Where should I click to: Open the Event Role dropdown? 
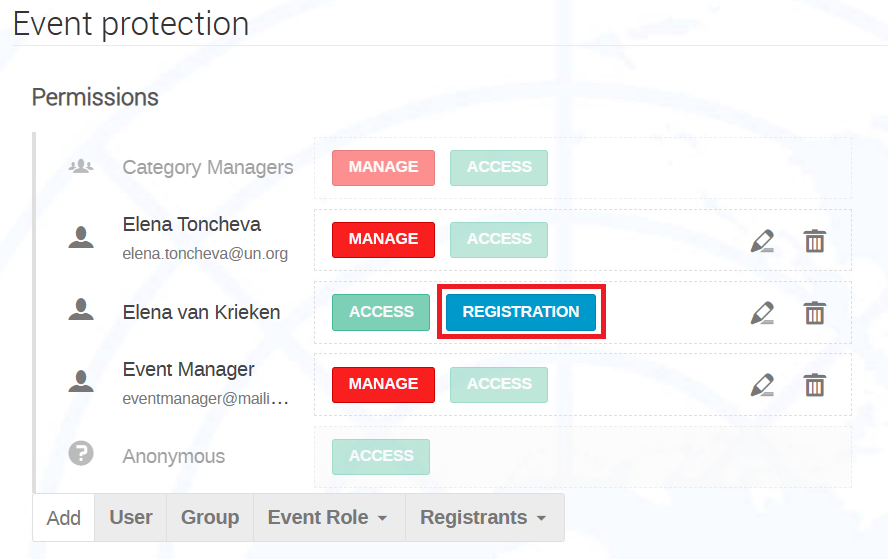[x=329, y=517]
